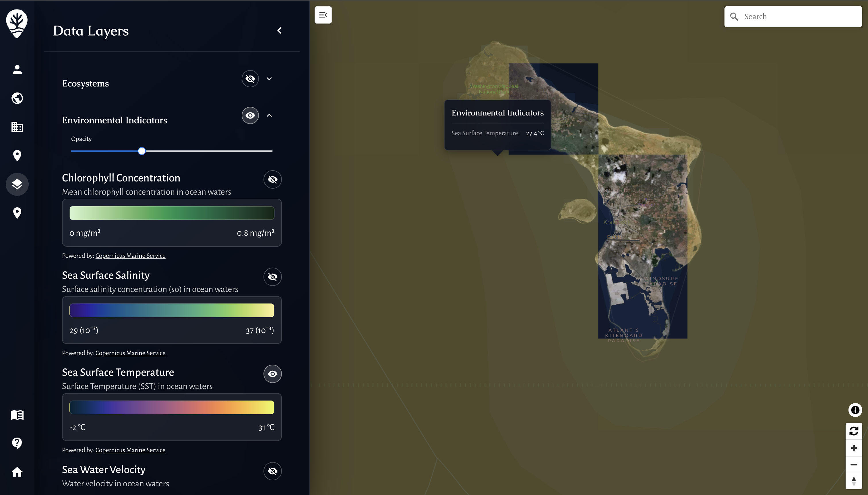Show the Chlorophyll Concentration layer
The image size is (868, 495).
coord(273,179)
